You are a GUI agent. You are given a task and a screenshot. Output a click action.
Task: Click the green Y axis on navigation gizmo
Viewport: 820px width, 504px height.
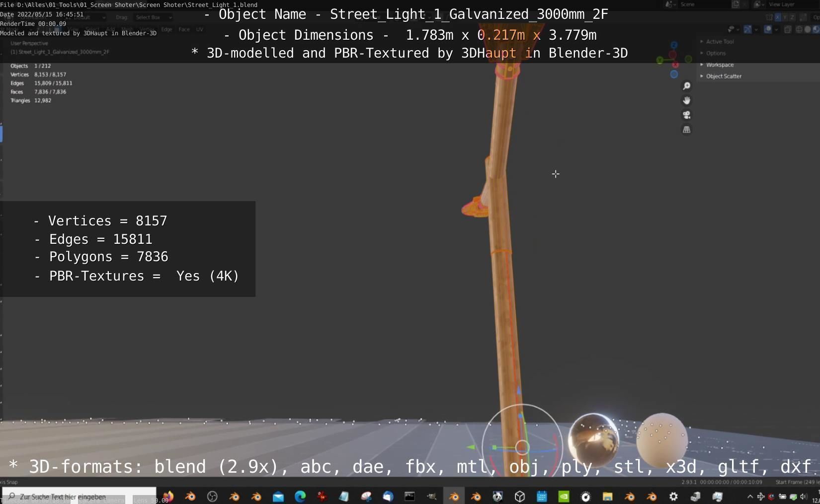659,61
